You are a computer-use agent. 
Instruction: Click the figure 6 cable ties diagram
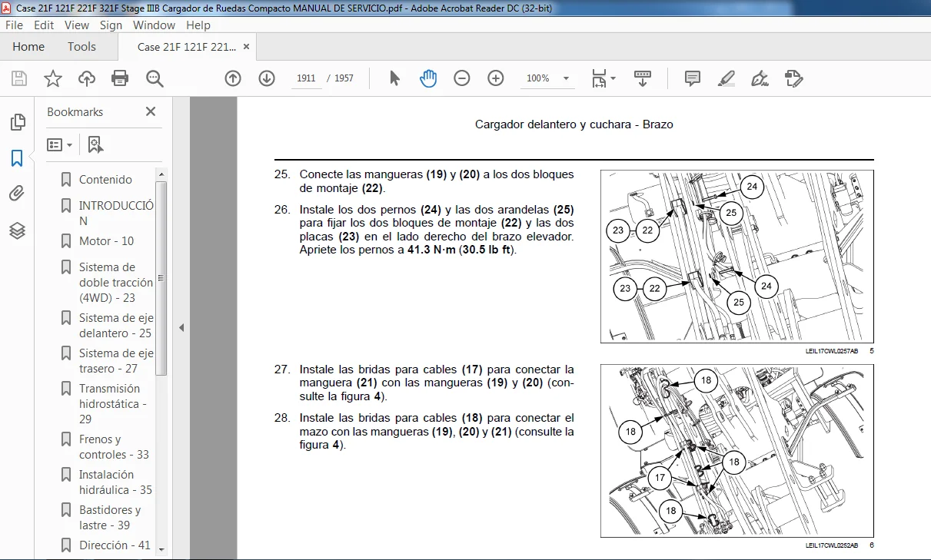736,451
